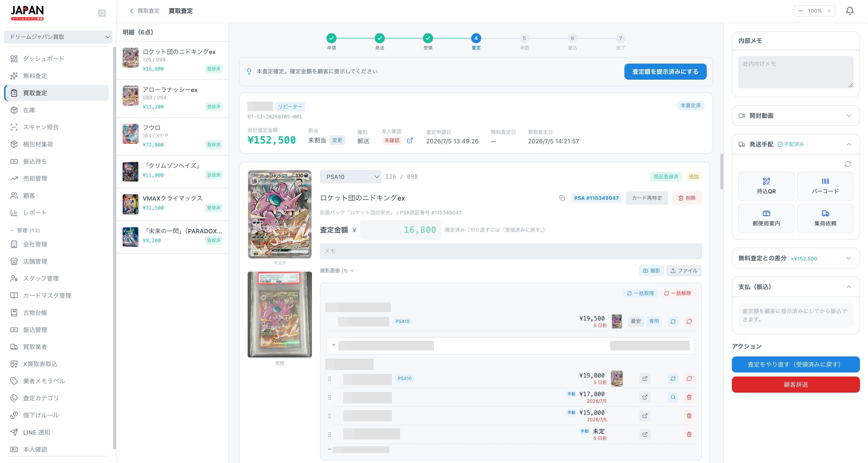868x463 pixels.
Task: Zoom out with the minus icon
Action: (x=800, y=11)
